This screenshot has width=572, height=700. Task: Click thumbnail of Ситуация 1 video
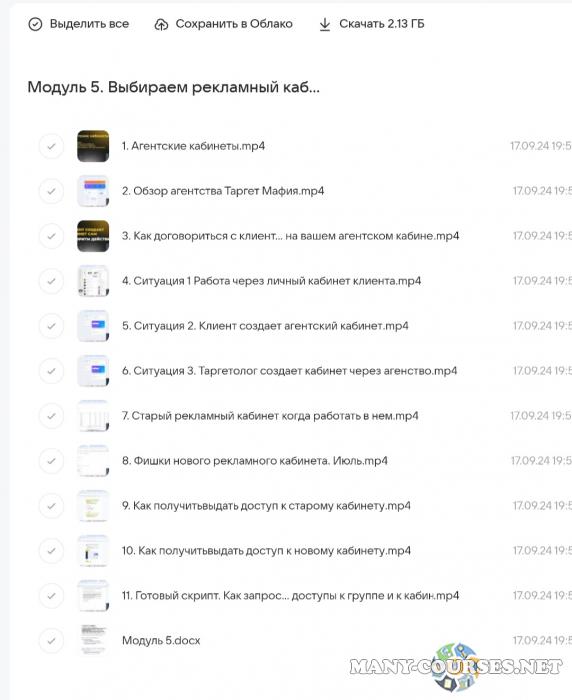(x=93, y=281)
